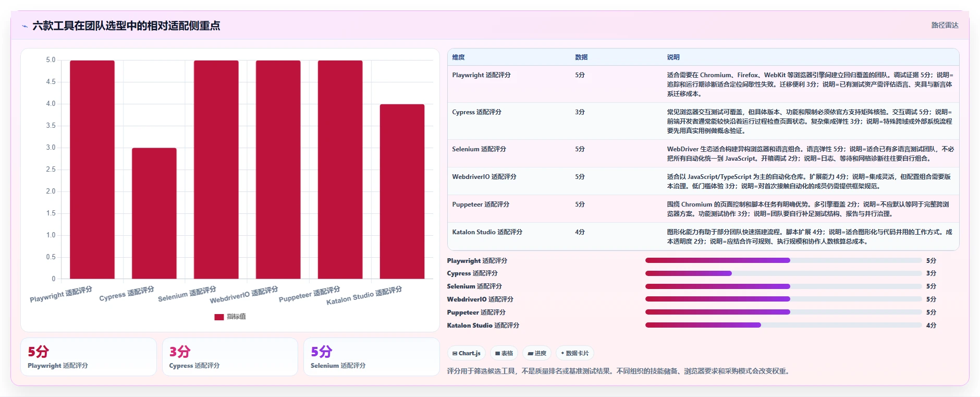Click the 4分 value in the Katalon Studio table row
The height and width of the screenshot is (397, 980).
tap(580, 232)
